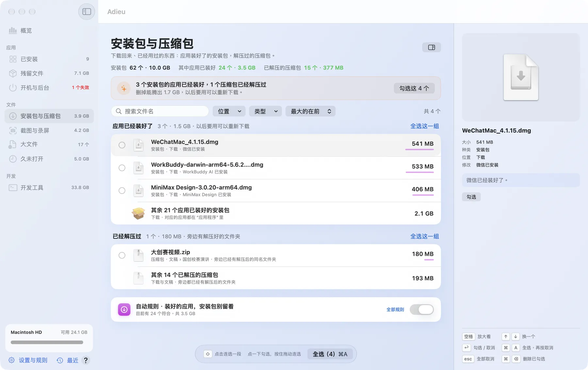The image size is (588, 370).
Task: Click the Macintosh HD storage usage bar
Action: (47, 342)
